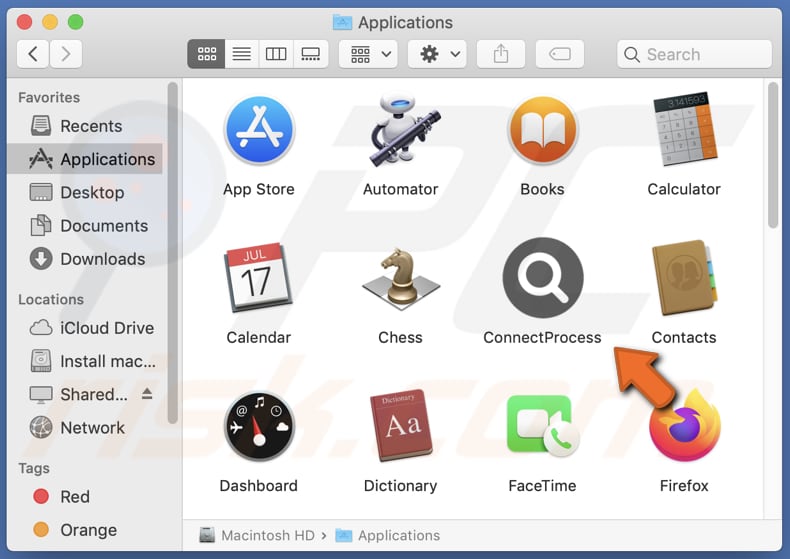
Task: Select the FaceTime app icon
Action: tap(543, 426)
